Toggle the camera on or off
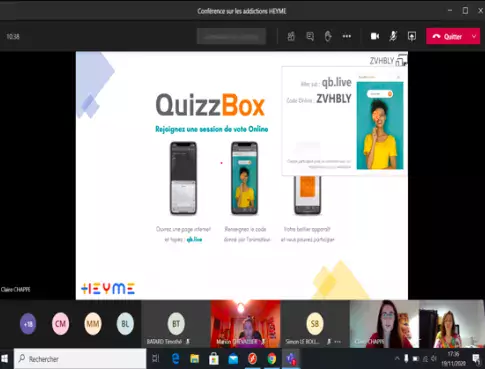Screen dimensions: 485x369 [375, 36]
